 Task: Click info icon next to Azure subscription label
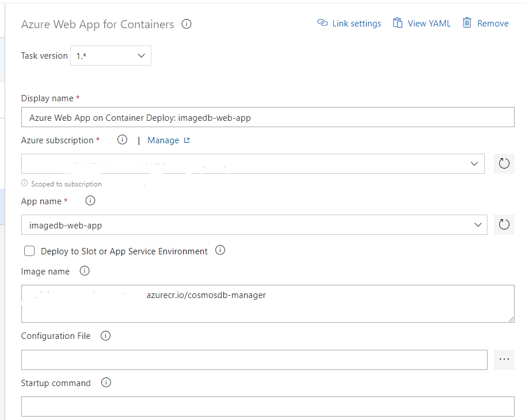pyautogui.click(x=122, y=140)
